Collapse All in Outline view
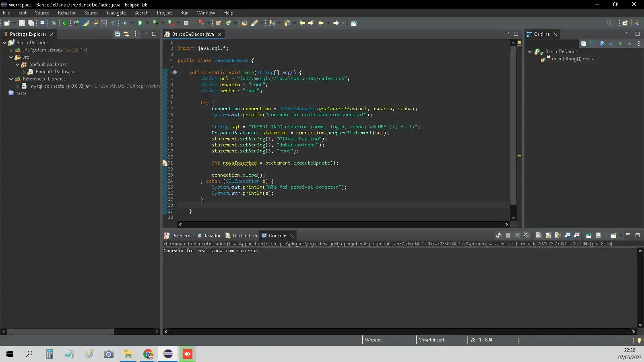Screen dimensions: 644x362 583,43
